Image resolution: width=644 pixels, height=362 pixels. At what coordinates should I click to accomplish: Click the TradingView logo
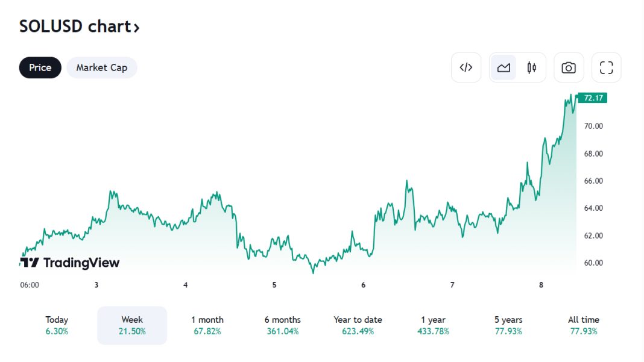[x=70, y=263]
